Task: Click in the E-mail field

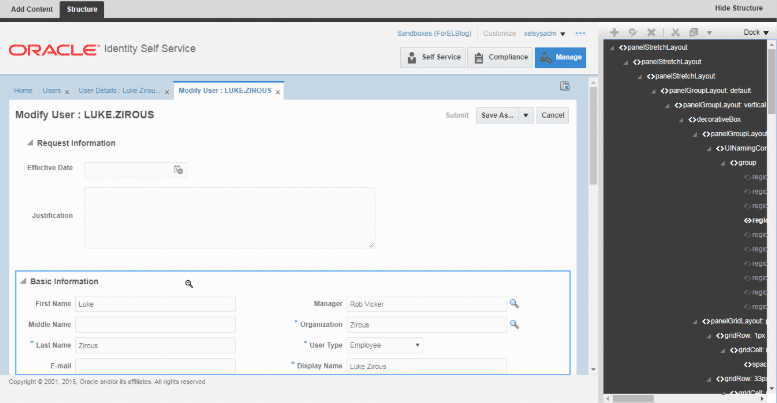Action: click(155, 366)
